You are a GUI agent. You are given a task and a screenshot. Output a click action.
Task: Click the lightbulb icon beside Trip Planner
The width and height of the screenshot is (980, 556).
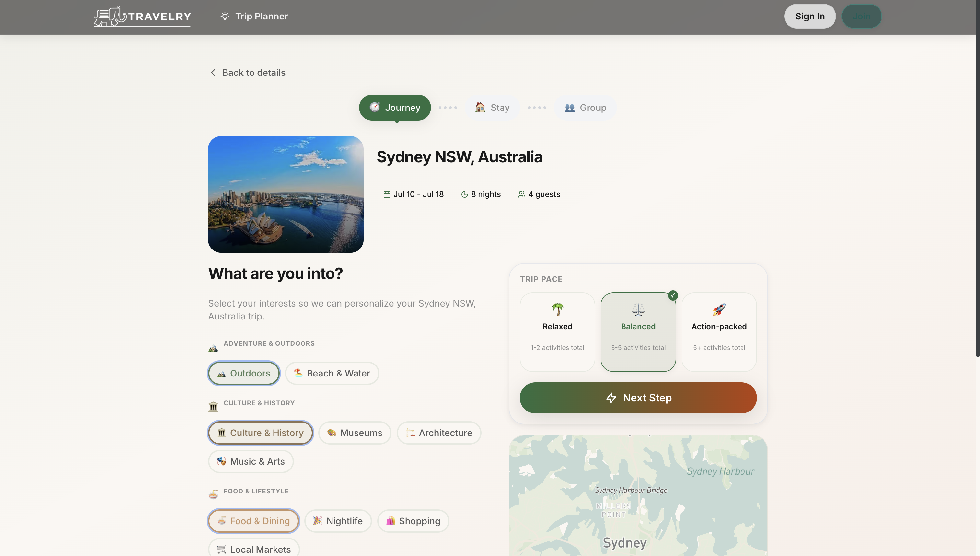225,16
